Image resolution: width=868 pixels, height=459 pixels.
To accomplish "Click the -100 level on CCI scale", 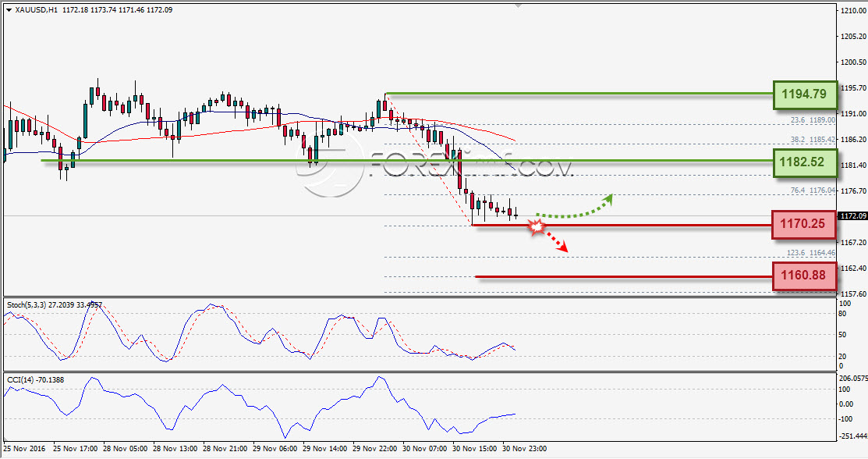I will point(846,419).
